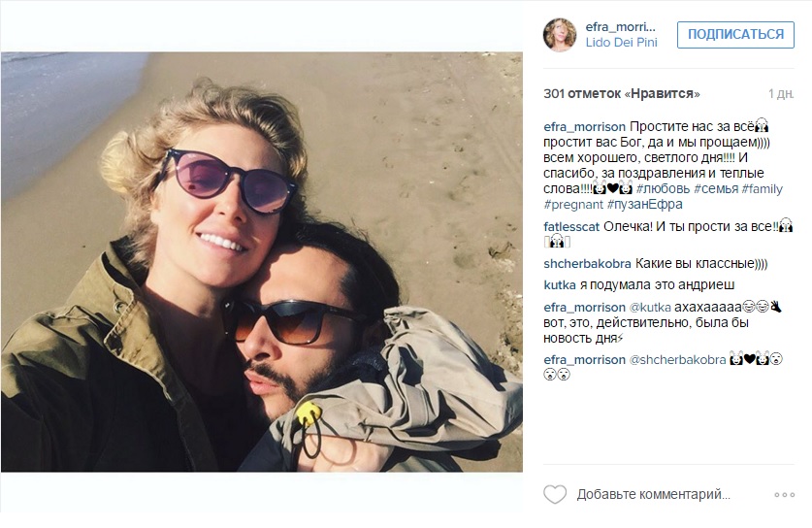The height and width of the screenshot is (528, 812).
Task: Click the 1 дн. post timestamp
Action: (x=780, y=94)
